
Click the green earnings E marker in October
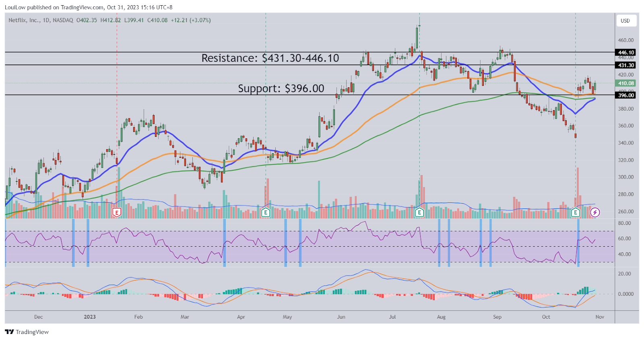click(x=576, y=212)
